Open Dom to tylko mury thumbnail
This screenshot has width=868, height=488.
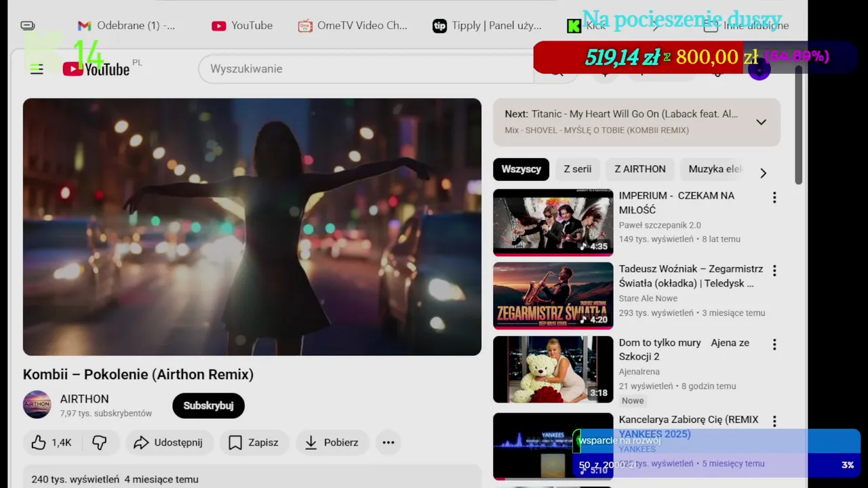coord(553,369)
